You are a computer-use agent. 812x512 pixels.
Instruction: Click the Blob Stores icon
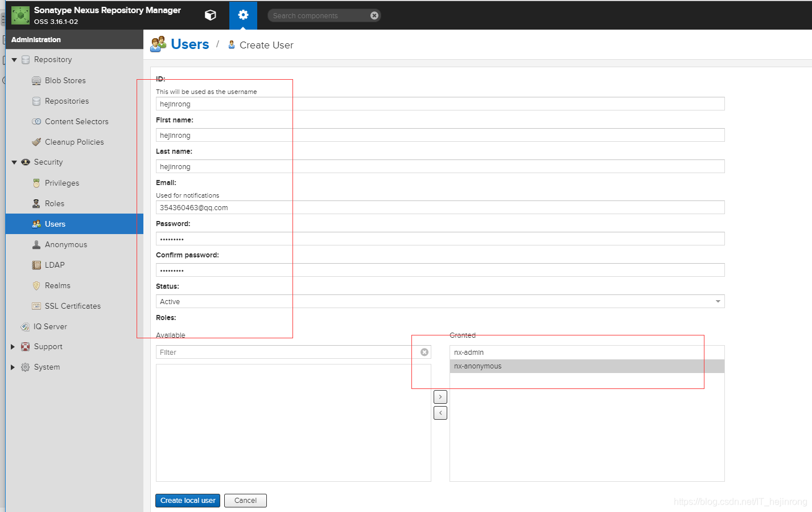36,81
